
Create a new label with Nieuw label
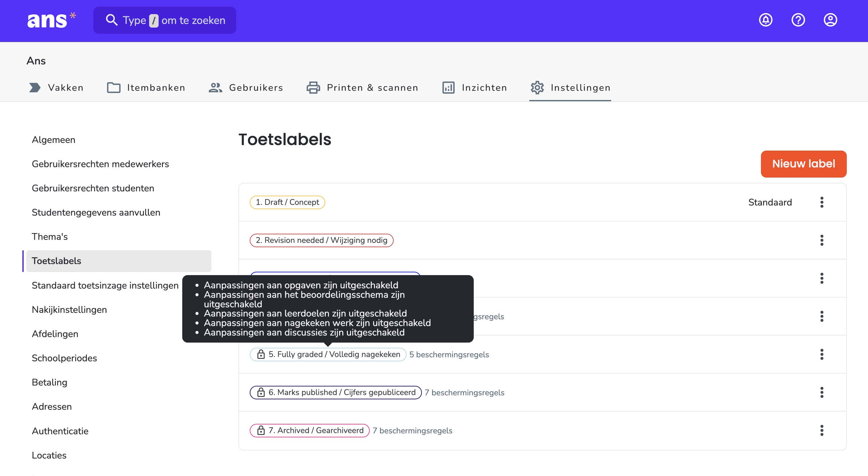pyautogui.click(x=804, y=164)
